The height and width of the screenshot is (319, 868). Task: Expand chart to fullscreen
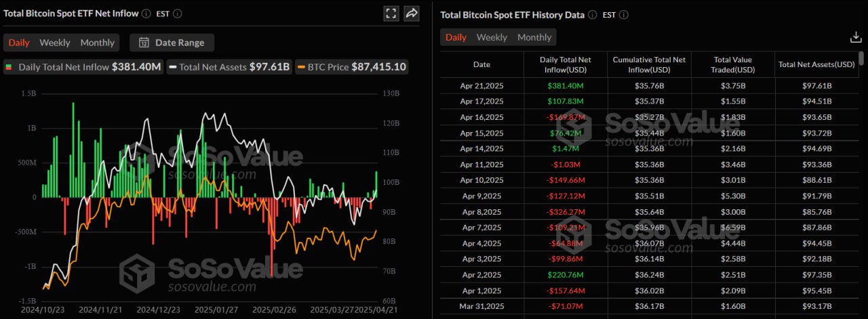(x=391, y=13)
